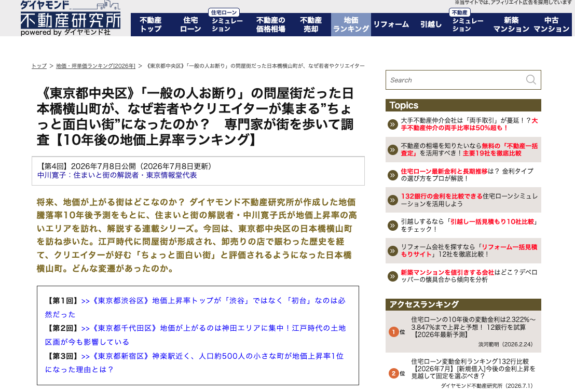Viewport: 575px width, 392px height.
Task: Click chevron icon beside 新築マンション値引き topic
Action: tap(392, 276)
